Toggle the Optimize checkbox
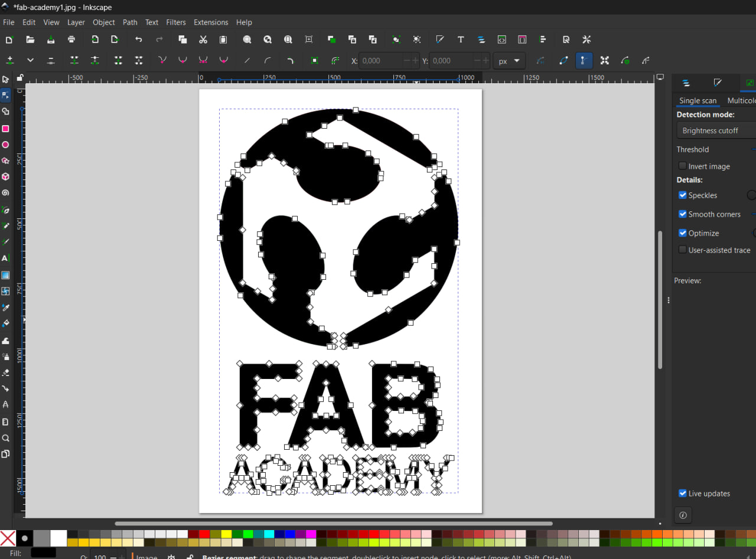This screenshot has height=559, width=756. point(683,233)
